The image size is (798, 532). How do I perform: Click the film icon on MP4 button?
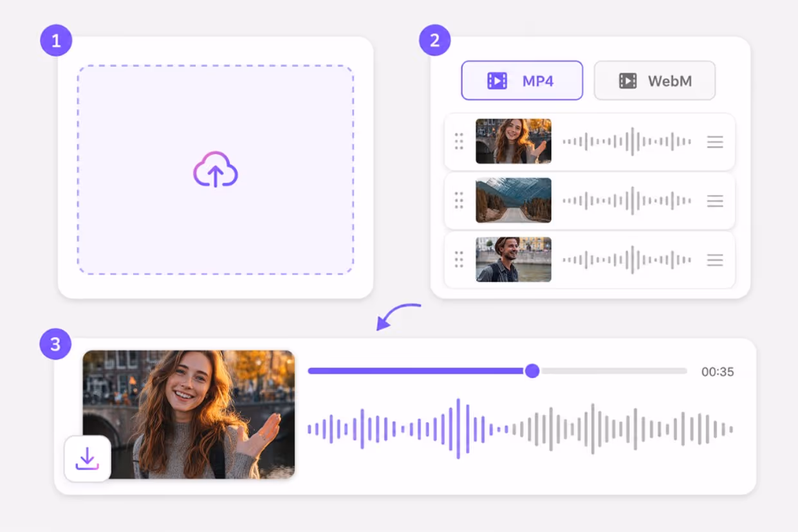[x=497, y=80]
